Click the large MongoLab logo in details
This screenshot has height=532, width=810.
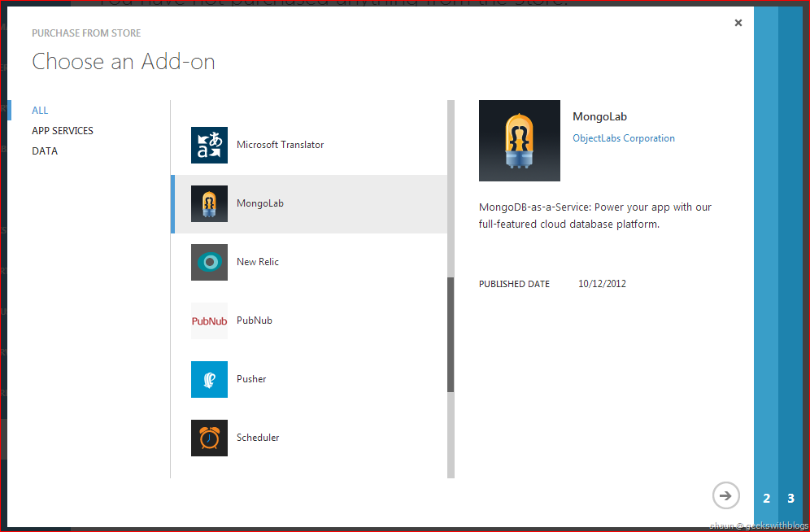coord(519,141)
